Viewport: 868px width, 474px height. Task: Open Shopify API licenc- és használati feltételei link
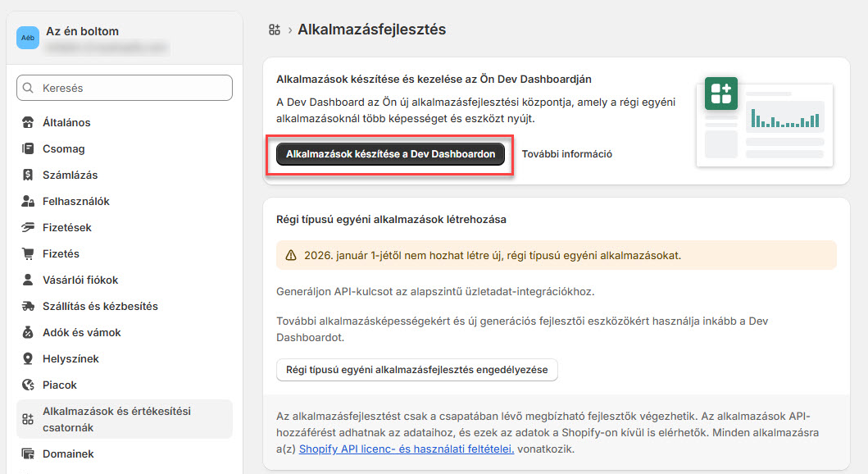(407, 449)
